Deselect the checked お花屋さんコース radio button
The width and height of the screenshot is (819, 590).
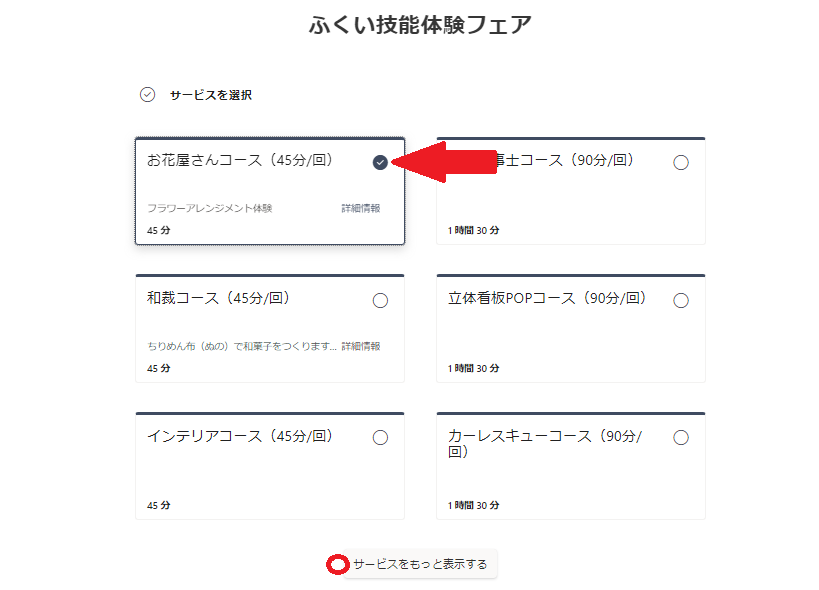tap(380, 162)
